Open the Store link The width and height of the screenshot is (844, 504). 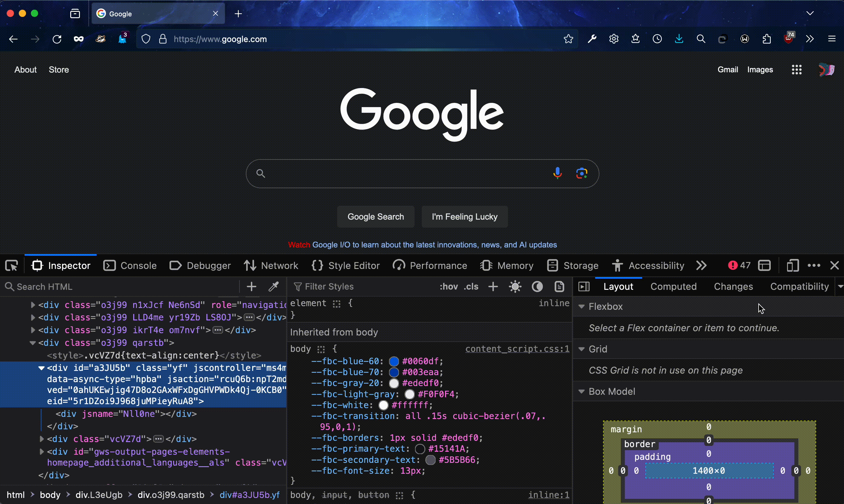tap(59, 70)
